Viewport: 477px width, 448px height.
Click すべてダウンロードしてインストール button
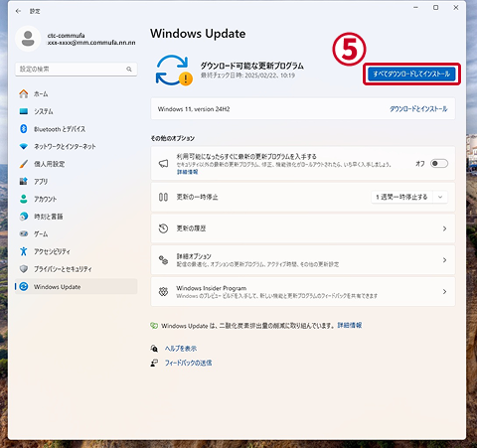click(x=411, y=74)
